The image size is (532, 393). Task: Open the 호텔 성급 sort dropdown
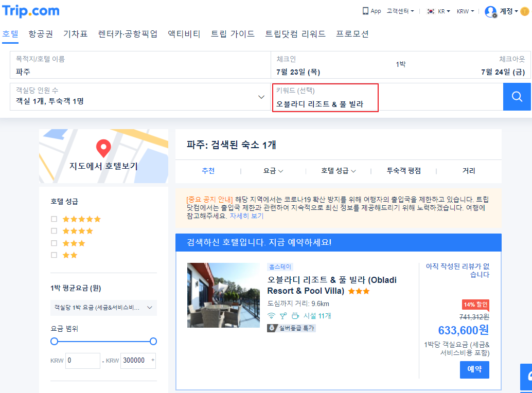(338, 171)
